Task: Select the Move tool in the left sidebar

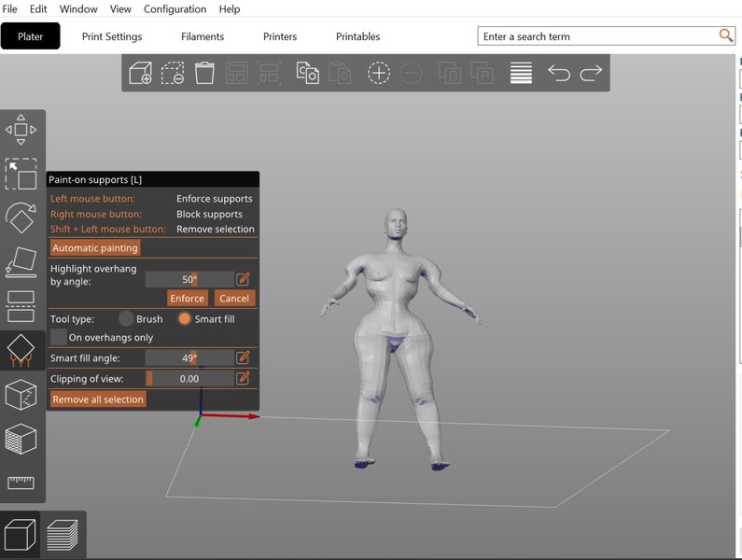Action: pos(21,130)
